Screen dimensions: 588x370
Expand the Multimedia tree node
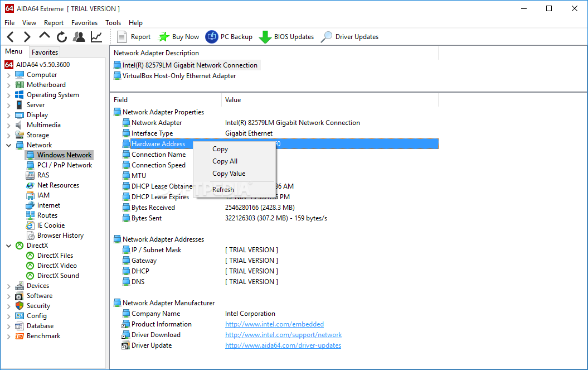click(8, 126)
